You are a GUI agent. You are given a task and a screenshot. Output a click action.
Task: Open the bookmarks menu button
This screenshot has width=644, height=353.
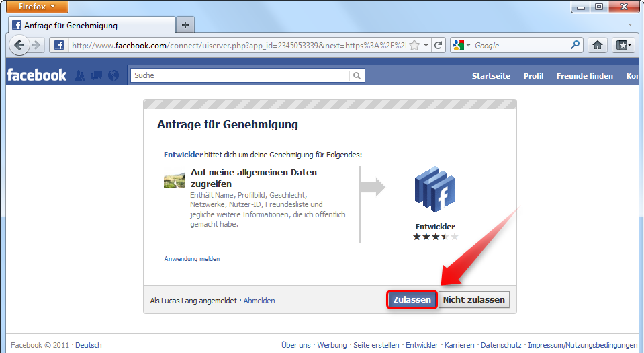click(623, 45)
